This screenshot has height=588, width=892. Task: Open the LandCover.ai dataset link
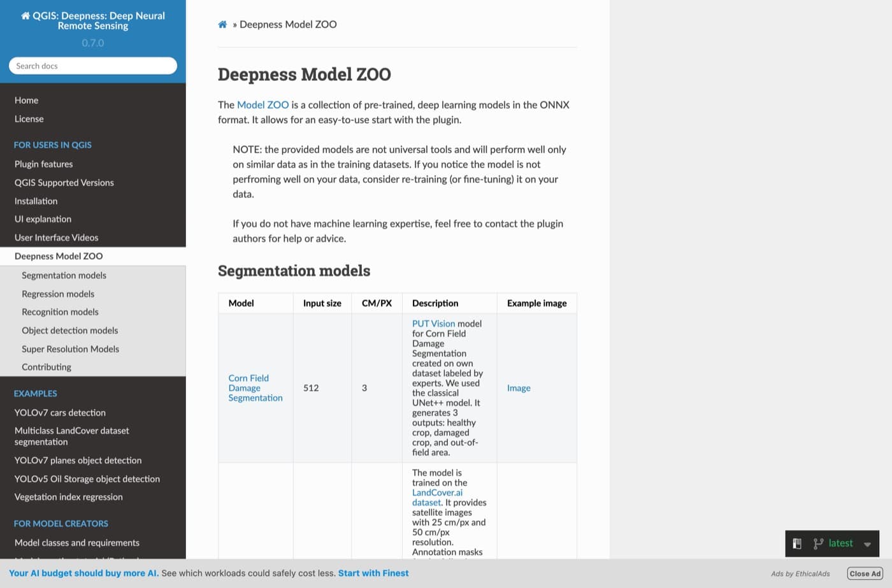point(437,498)
